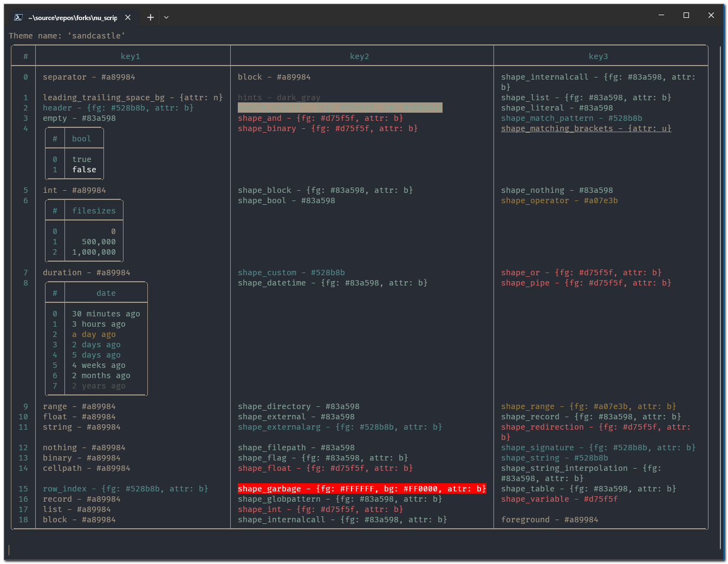
Task: Click 'shape_operator - #a07e3b' text
Action: (560, 200)
